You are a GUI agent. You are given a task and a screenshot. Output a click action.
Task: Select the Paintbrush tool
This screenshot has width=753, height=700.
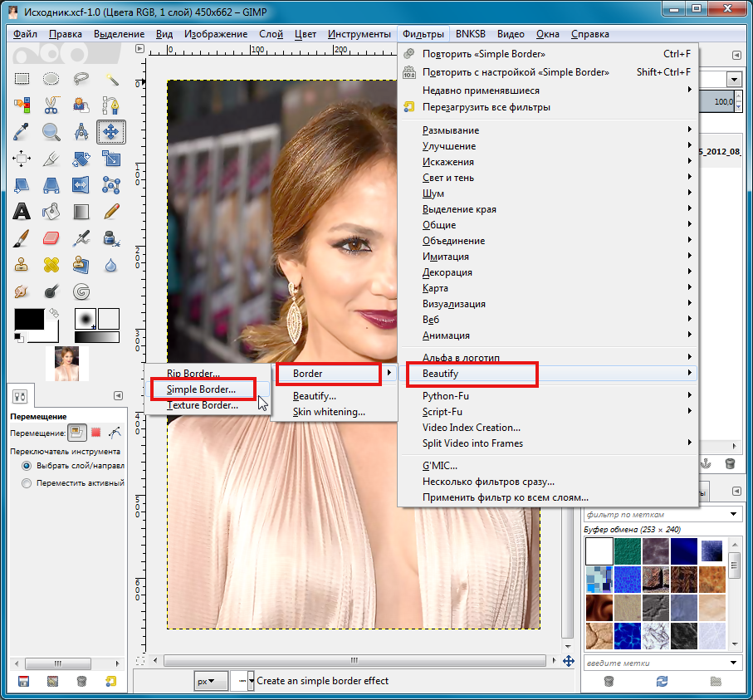(x=22, y=237)
